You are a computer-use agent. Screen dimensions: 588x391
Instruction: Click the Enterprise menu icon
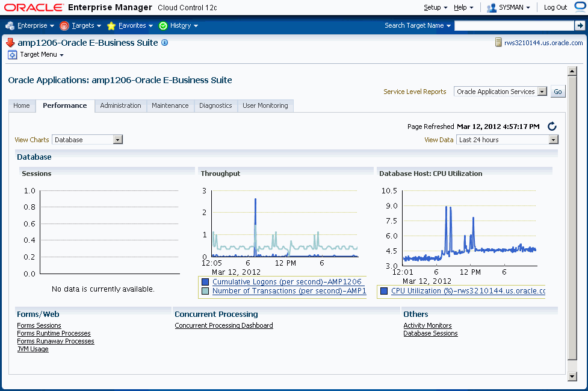[10, 25]
